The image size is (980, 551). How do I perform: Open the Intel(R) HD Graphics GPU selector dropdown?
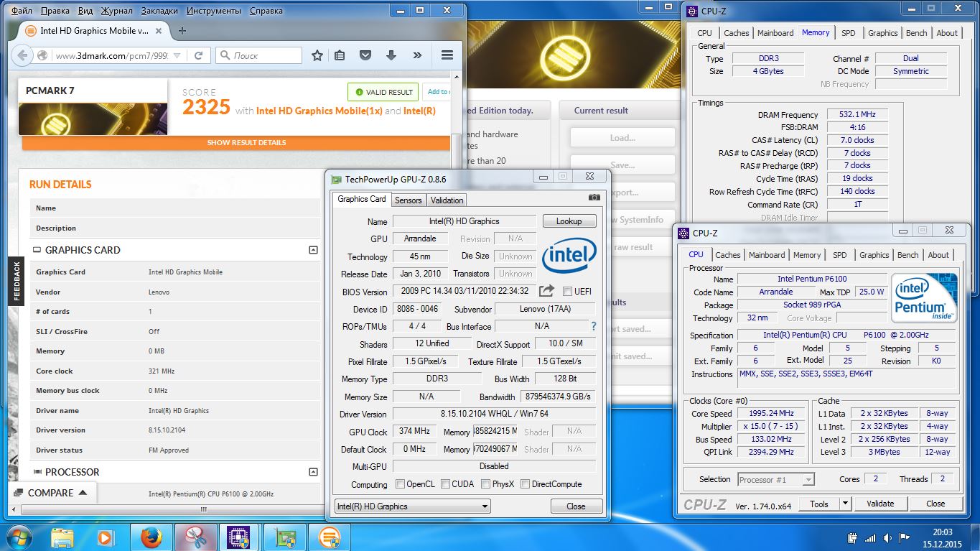[412, 506]
